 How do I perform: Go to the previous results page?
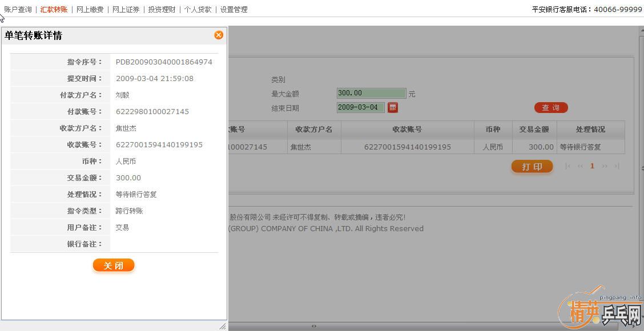[580, 165]
